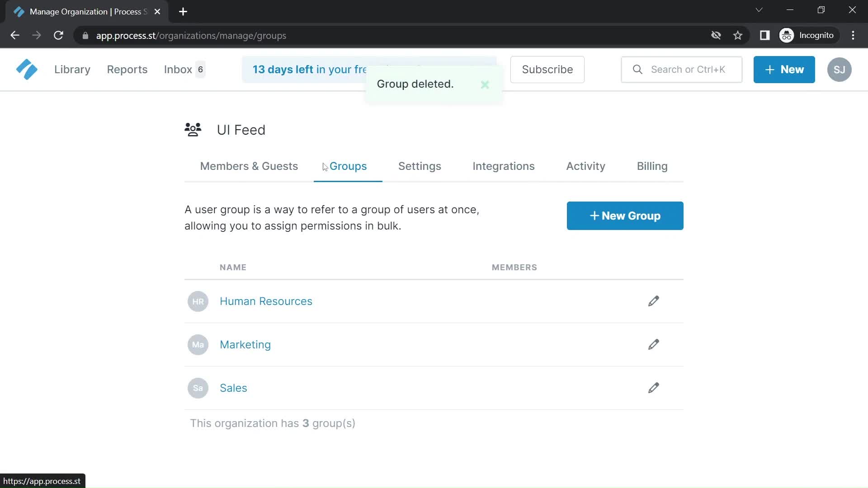This screenshot has width=868, height=488.
Task: Open the Billing tab
Action: [x=652, y=166]
